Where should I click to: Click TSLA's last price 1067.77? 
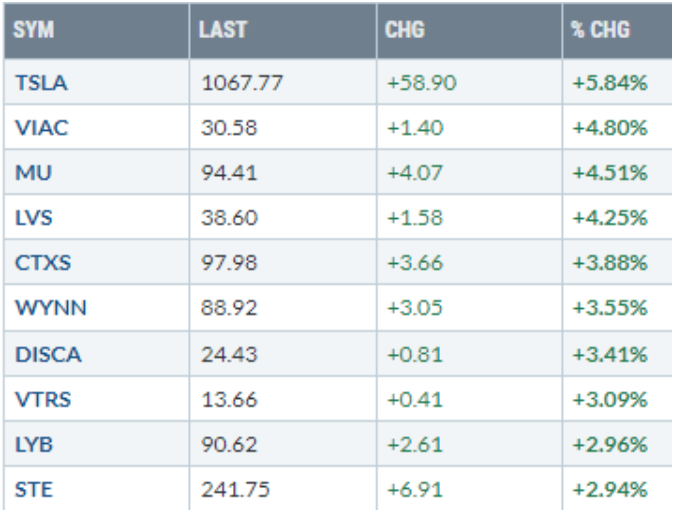240,83
